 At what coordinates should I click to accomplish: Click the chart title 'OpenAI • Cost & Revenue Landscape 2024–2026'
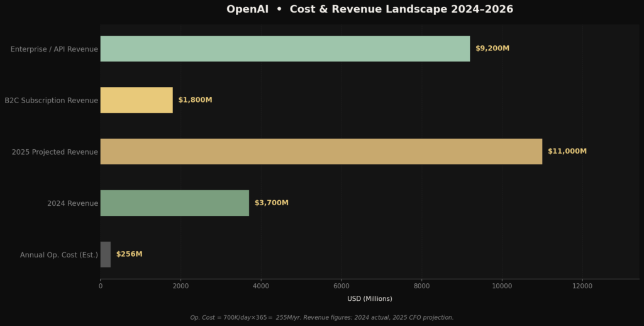click(x=370, y=9)
